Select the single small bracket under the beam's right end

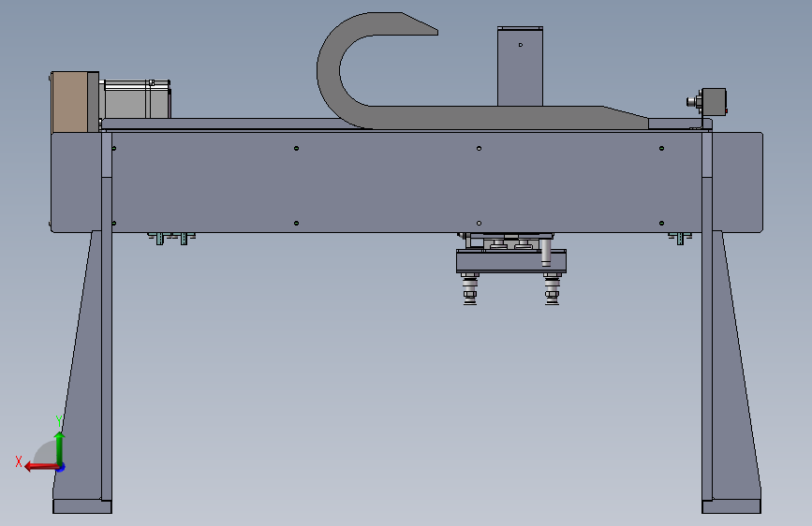[x=680, y=238]
